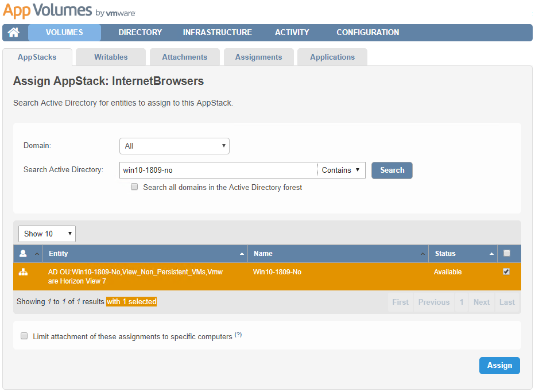Click the Search button

tap(391, 170)
